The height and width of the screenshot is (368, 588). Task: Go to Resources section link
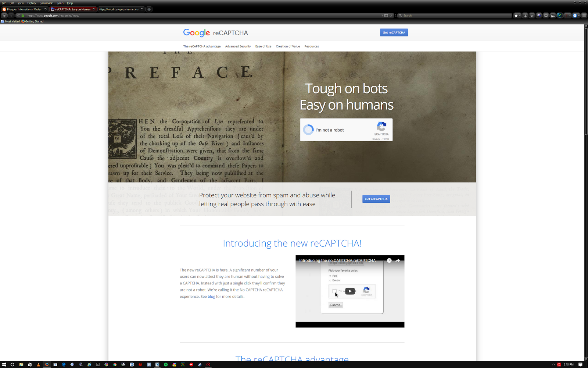[312, 46]
